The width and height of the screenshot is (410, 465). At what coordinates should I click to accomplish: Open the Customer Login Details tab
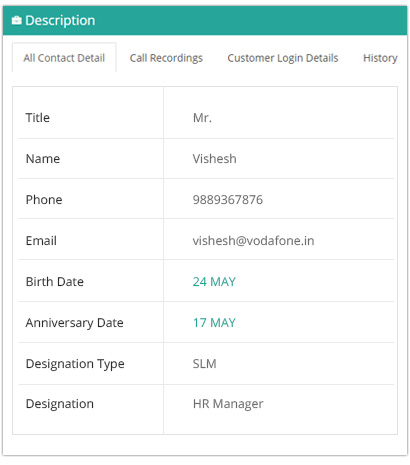point(283,58)
